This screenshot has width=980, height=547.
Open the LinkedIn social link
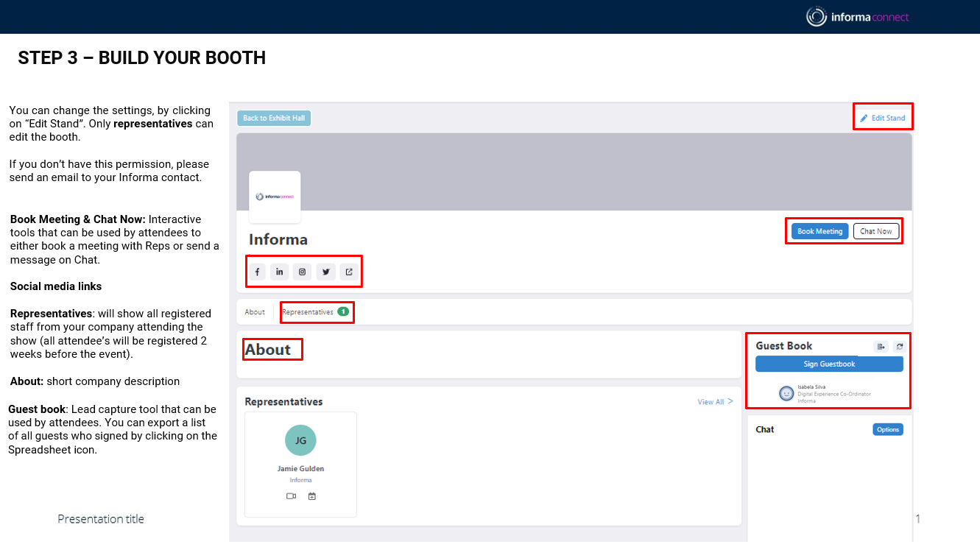pyautogui.click(x=279, y=272)
